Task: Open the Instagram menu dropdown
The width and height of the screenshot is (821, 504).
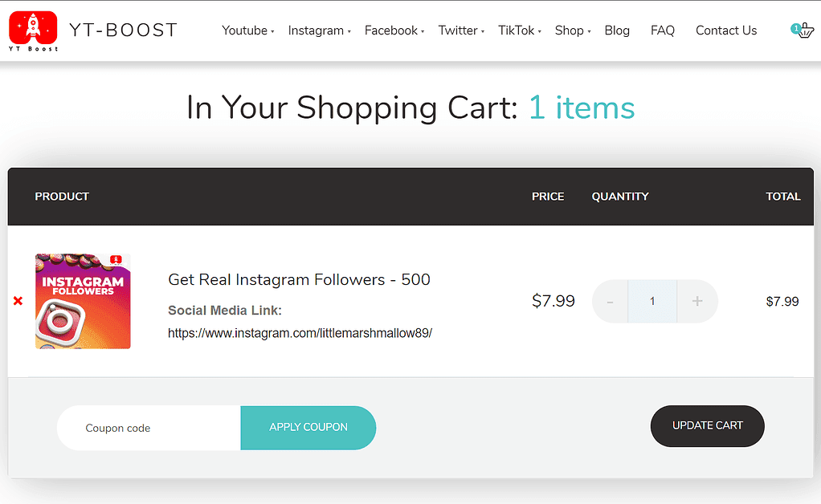Action: 317,30
